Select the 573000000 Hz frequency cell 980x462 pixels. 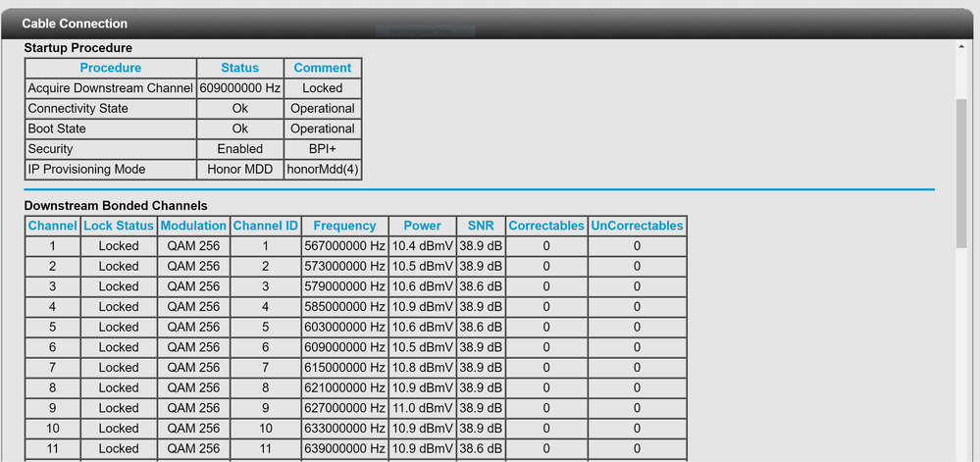pyautogui.click(x=345, y=267)
